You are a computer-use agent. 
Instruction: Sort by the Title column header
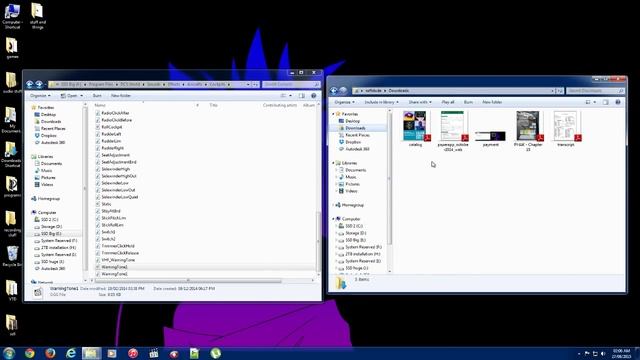213,105
